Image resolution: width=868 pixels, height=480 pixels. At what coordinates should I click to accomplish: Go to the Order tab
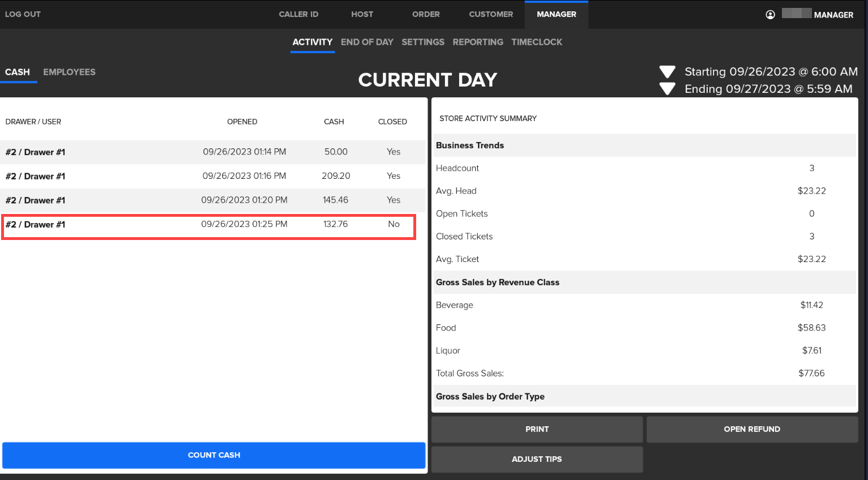[x=426, y=14]
